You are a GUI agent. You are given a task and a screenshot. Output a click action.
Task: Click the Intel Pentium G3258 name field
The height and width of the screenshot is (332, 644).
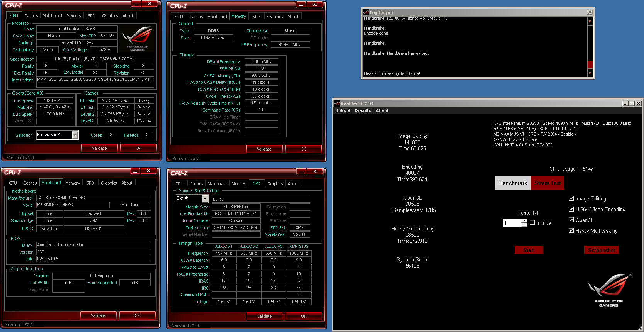76,29
